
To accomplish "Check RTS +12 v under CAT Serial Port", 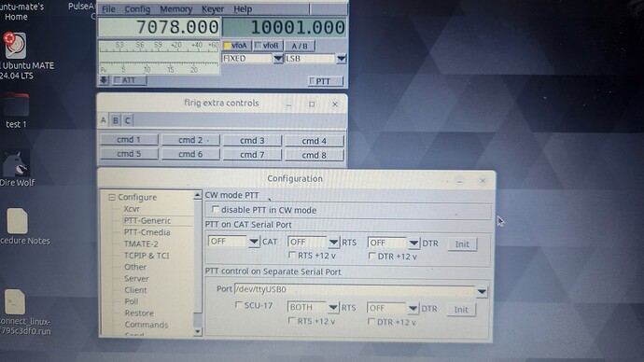I will [292, 255].
